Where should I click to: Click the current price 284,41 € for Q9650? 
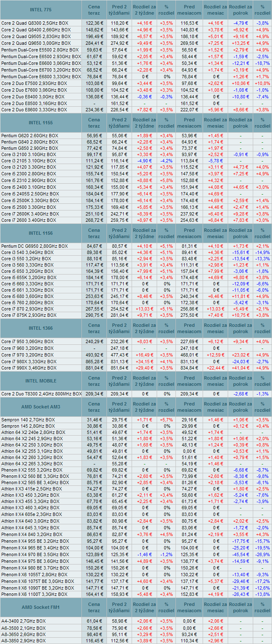tap(94, 44)
